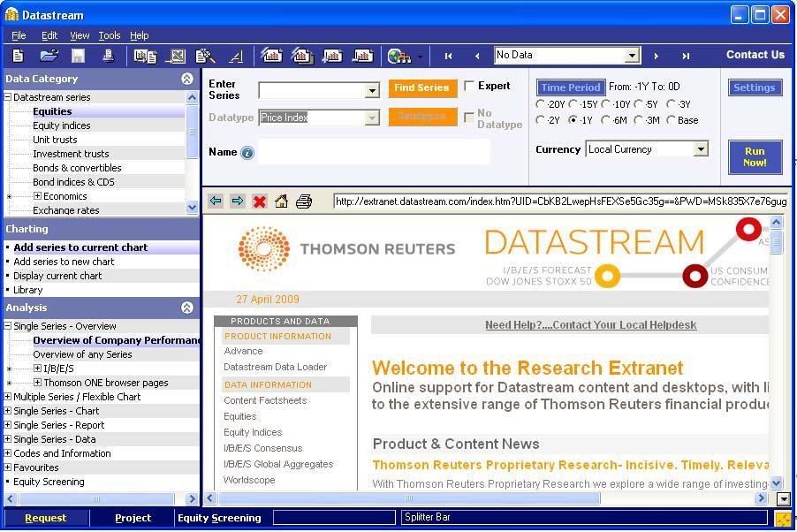
Task: Jump to first record arrow
Action: [x=448, y=56]
